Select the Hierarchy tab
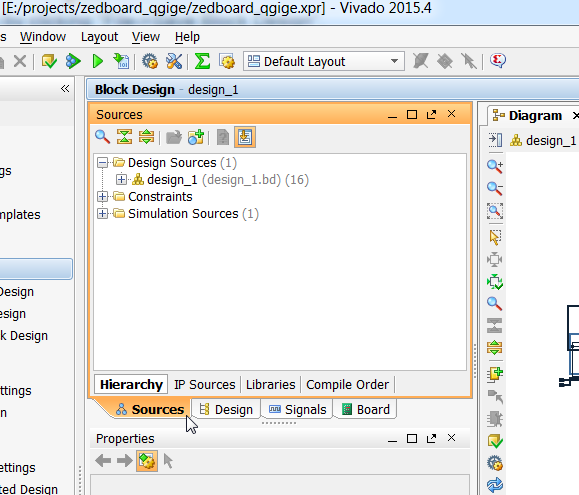The width and height of the screenshot is (579, 495). tap(131, 385)
